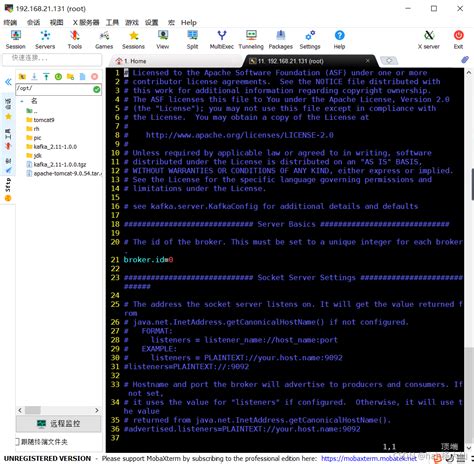Collapse the sidebar with double chevron
474x464 pixels.
(x=8, y=82)
